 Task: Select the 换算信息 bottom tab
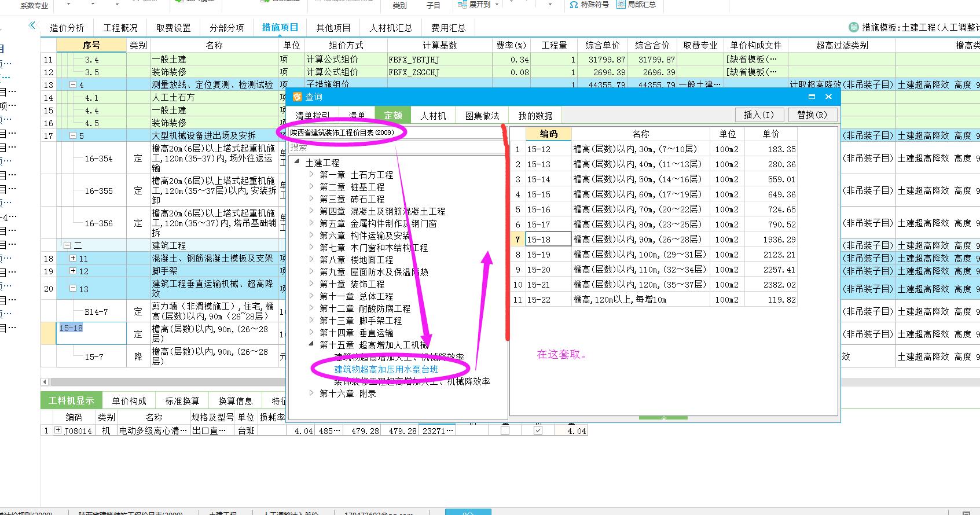click(235, 400)
